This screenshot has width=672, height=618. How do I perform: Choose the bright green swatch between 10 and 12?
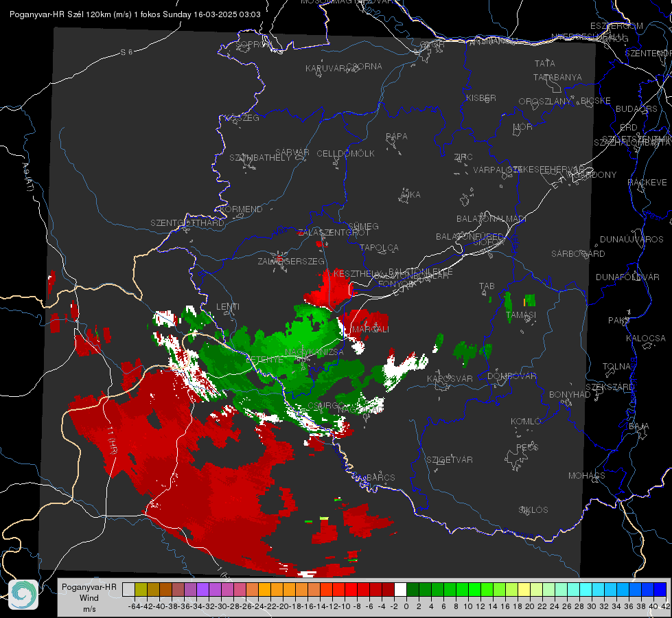coord(474,589)
